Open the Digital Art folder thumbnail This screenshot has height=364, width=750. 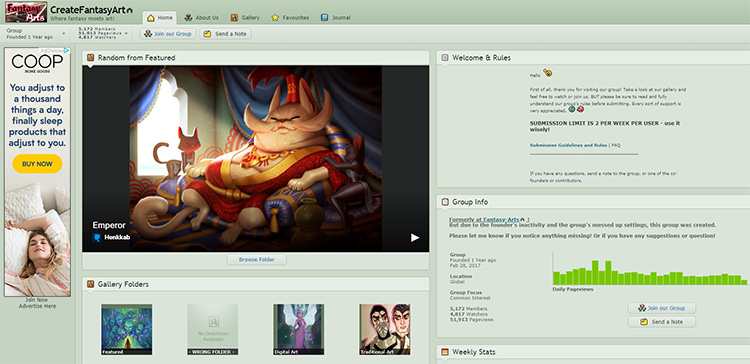pyautogui.click(x=298, y=330)
